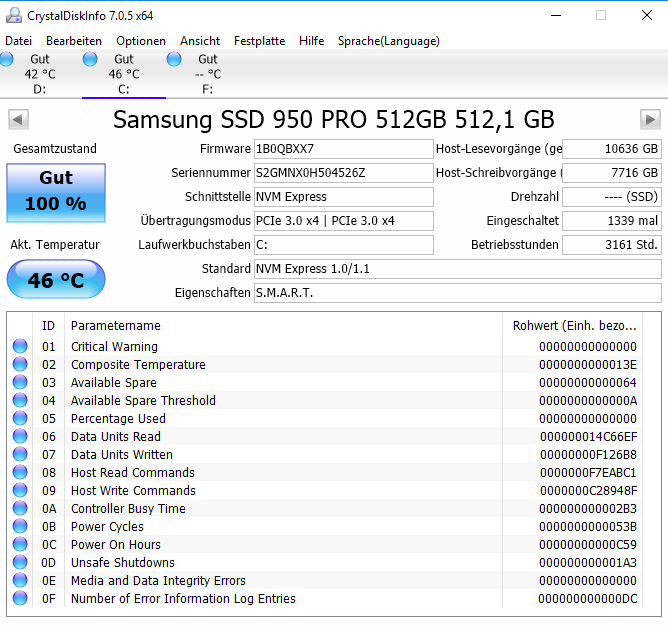This screenshot has height=625, width=668.
Task: Open the Datei menu
Action: (18, 41)
